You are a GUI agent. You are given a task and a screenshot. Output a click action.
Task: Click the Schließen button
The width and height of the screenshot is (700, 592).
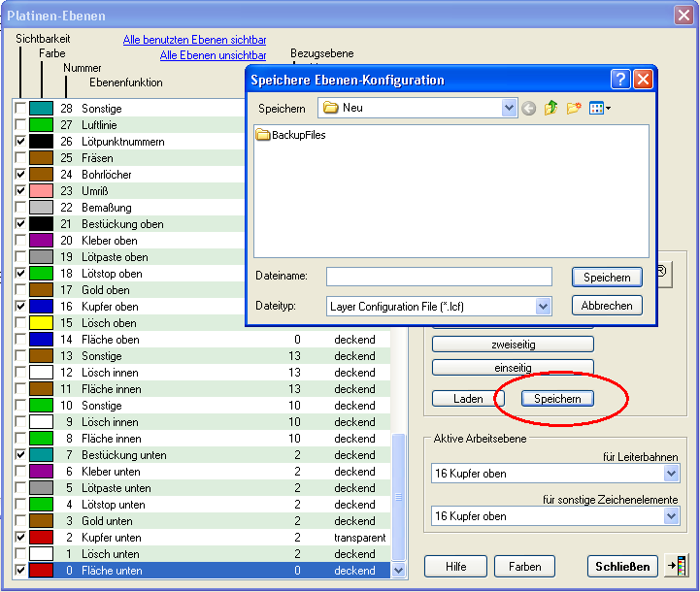[622, 566]
